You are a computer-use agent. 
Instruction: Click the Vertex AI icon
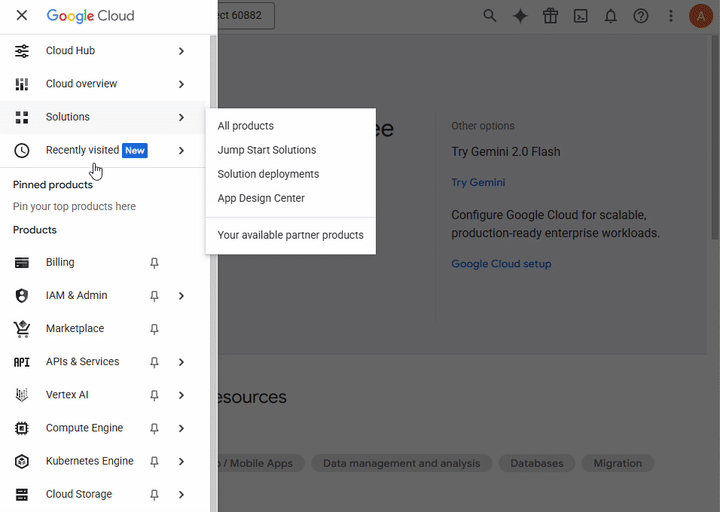pyautogui.click(x=22, y=395)
